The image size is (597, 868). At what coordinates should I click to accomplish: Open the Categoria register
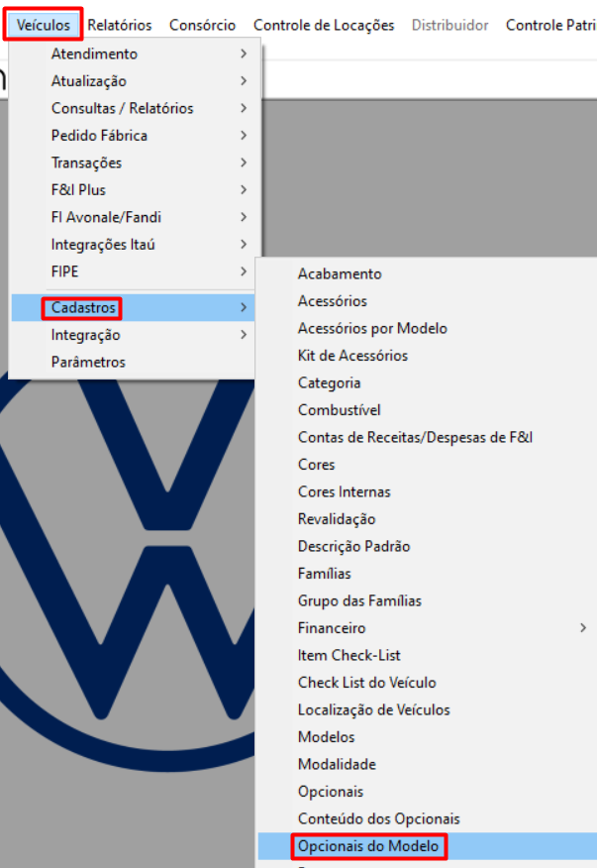[x=427, y=381]
